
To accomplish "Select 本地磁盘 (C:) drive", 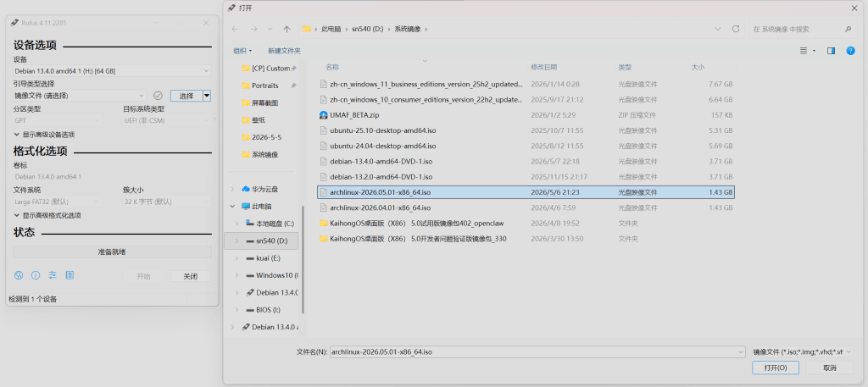I will (x=270, y=224).
